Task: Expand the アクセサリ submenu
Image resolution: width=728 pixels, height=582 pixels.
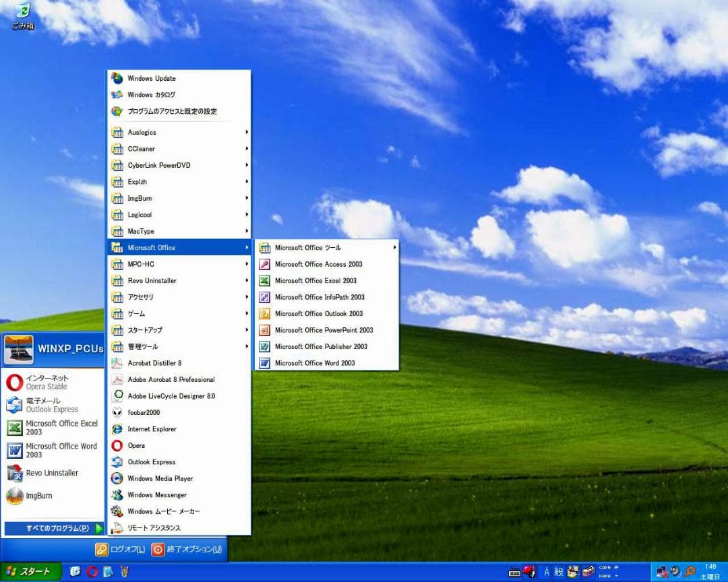Action: 139,297
